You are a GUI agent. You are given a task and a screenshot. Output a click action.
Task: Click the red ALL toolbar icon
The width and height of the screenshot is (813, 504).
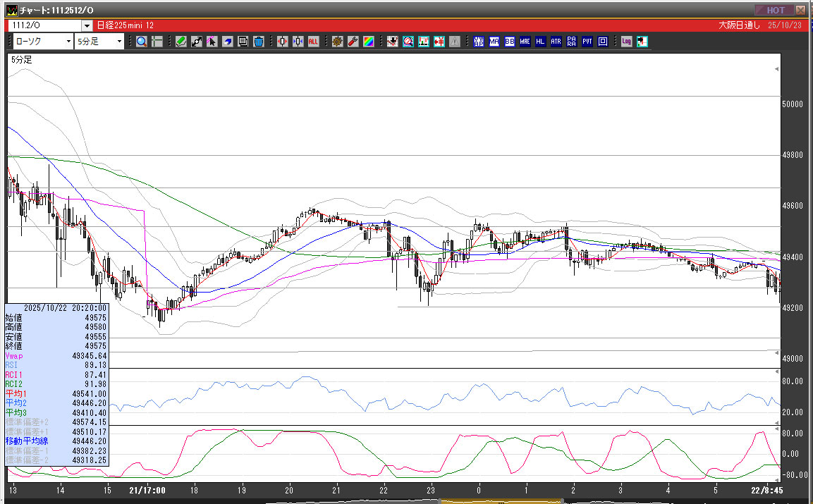coord(313,42)
